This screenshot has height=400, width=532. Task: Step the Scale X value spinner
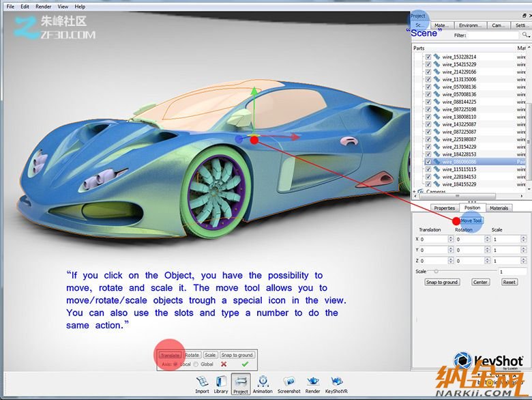tap(524, 239)
